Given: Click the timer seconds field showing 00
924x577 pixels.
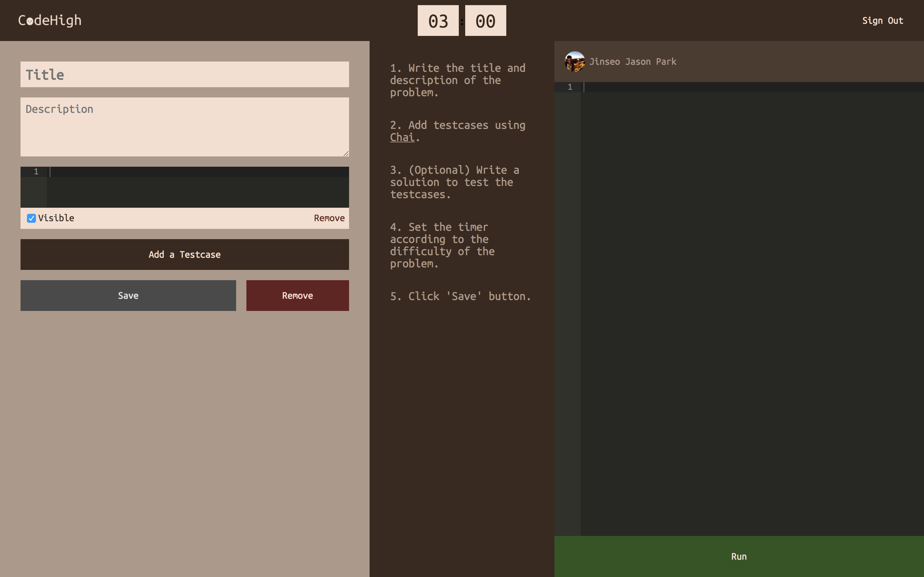Looking at the screenshot, I should coord(485,21).
